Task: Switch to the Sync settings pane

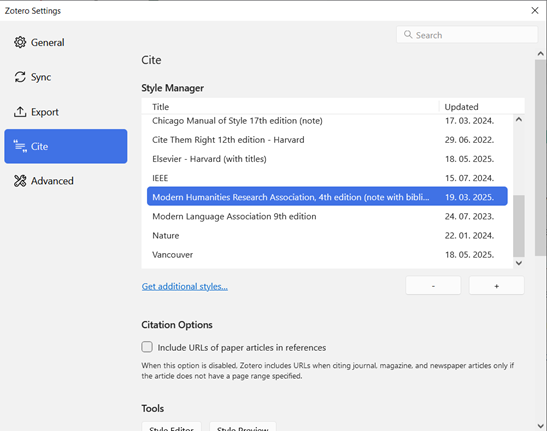Action: click(66, 77)
